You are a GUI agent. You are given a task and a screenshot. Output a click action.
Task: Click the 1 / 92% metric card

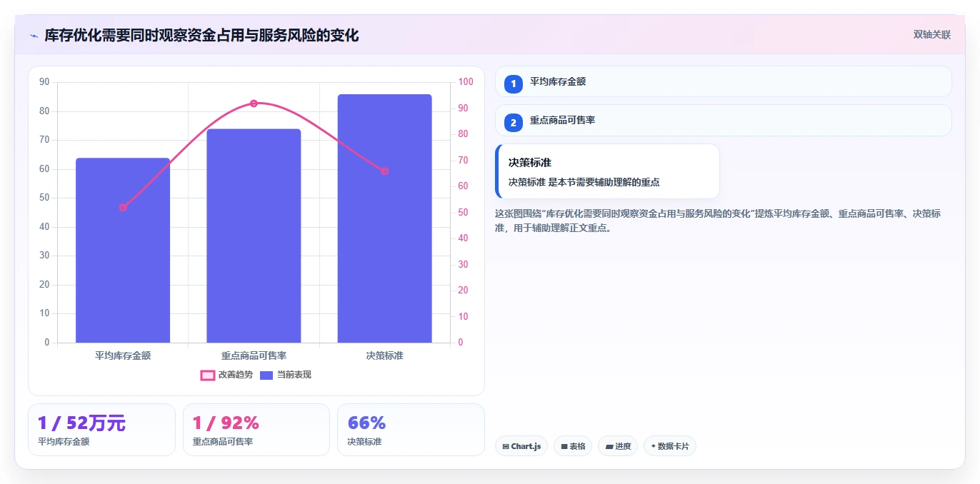click(256, 430)
